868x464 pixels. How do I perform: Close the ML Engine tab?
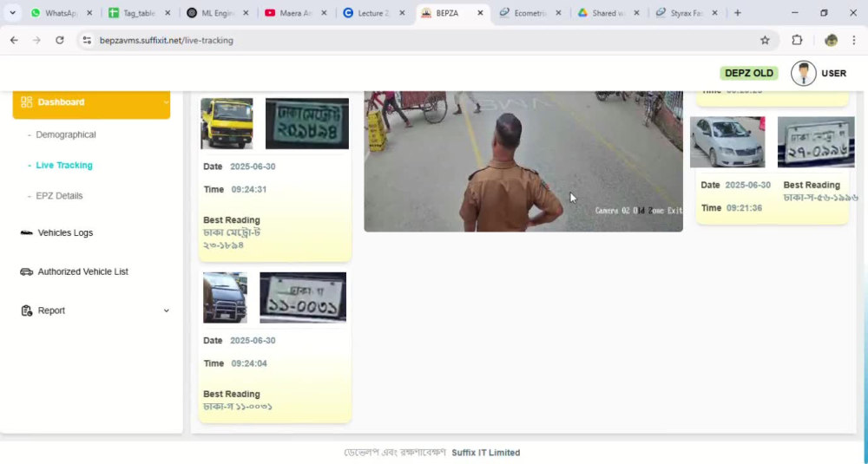pyautogui.click(x=246, y=13)
